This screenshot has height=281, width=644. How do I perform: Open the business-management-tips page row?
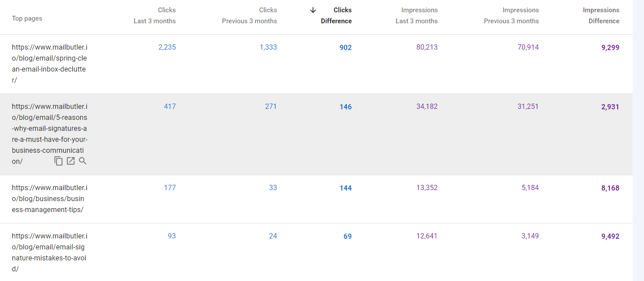49,198
